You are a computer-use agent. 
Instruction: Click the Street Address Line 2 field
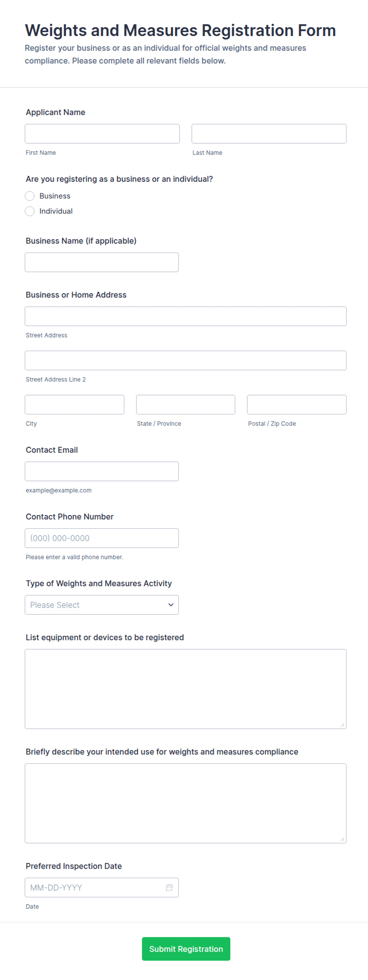coord(186,360)
